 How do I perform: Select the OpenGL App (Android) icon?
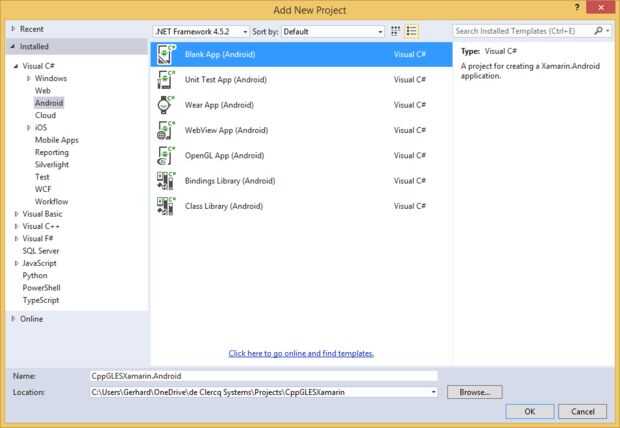tap(166, 155)
